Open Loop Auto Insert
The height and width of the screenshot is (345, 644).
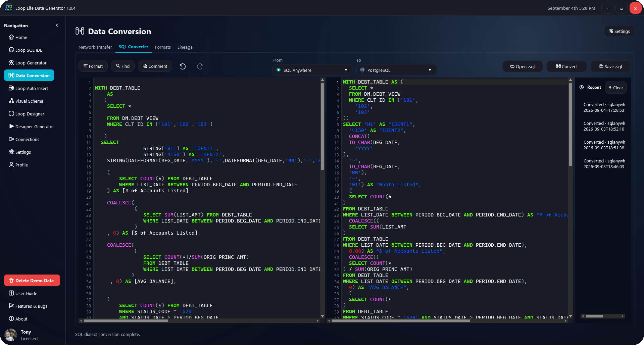pos(28,88)
